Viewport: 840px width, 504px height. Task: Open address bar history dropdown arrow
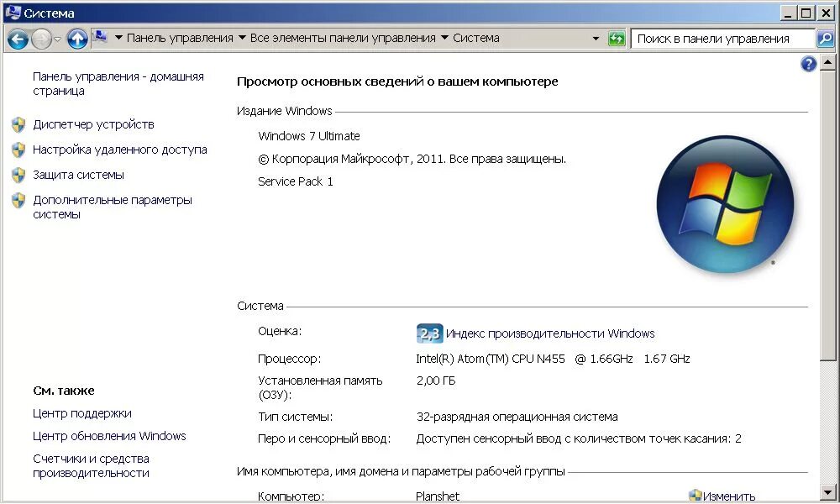[x=596, y=39]
